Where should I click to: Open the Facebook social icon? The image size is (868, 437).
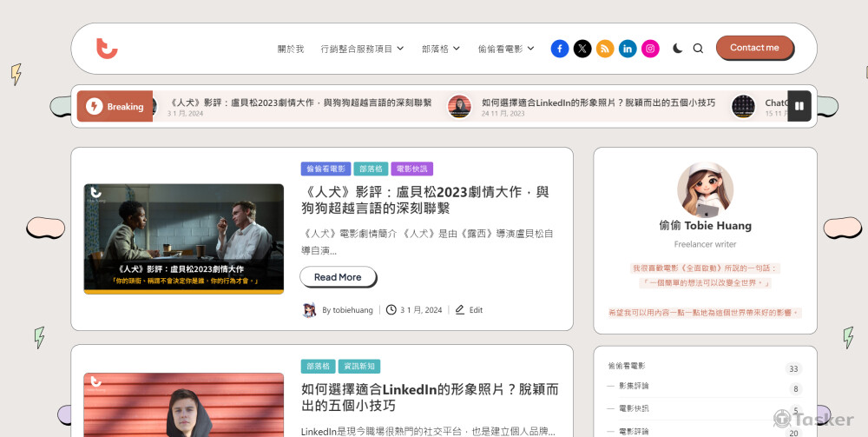coord(560,49)
